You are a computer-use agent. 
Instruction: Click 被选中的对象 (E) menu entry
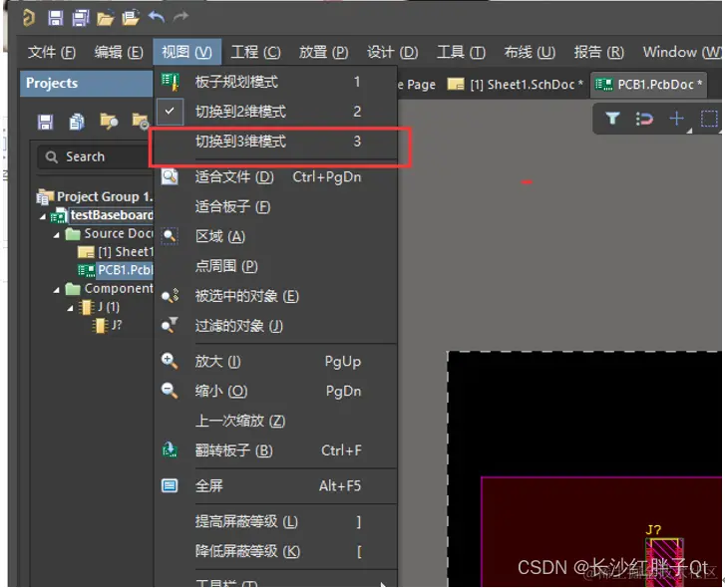276,296
